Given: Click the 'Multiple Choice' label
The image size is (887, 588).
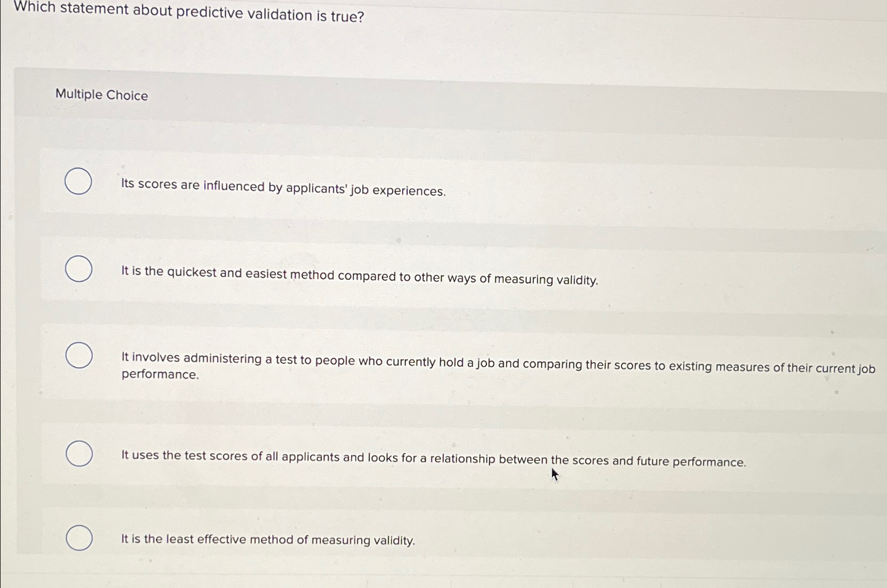Looking at the screenshot, I should click(101, 95).
